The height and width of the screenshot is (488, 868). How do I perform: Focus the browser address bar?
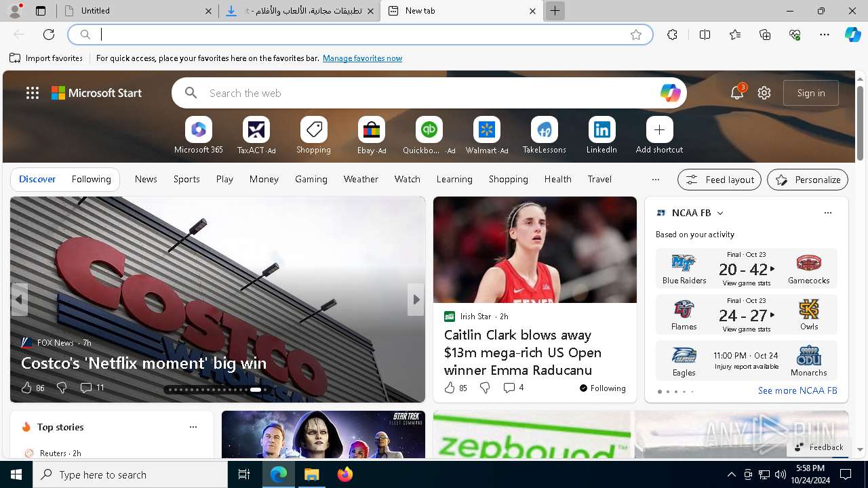pyautogui.click(x=361, y=35)
